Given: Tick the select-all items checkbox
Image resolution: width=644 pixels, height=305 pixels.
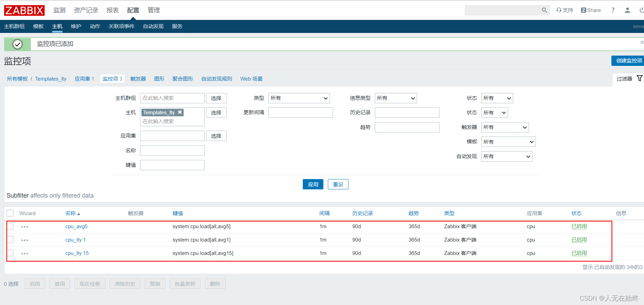Looking at the screenshot, I should click(x=10, y=213).
